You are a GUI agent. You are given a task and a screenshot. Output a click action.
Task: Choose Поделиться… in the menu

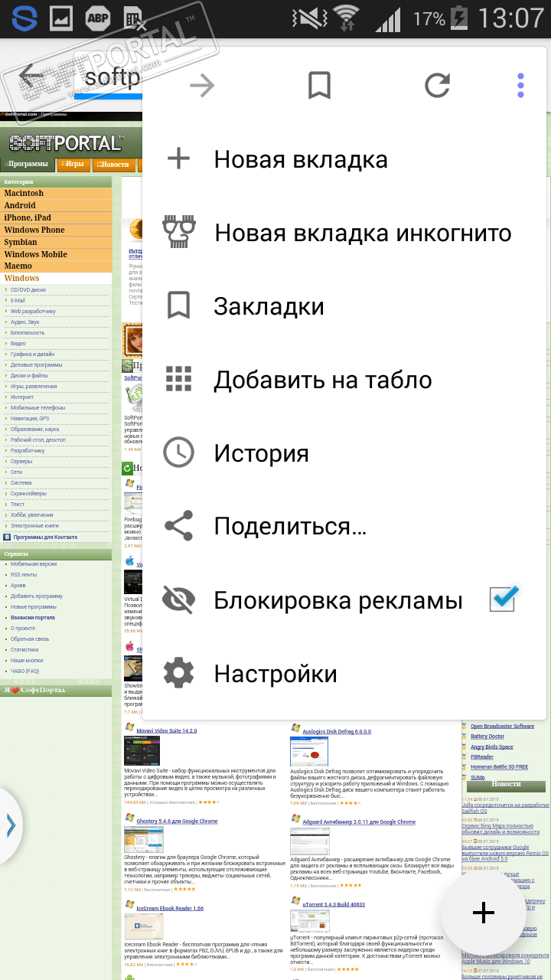click(x=290, y=527)
